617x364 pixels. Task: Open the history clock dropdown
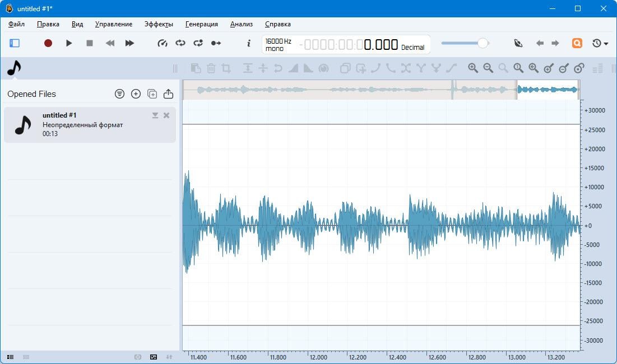pos(600,43)
